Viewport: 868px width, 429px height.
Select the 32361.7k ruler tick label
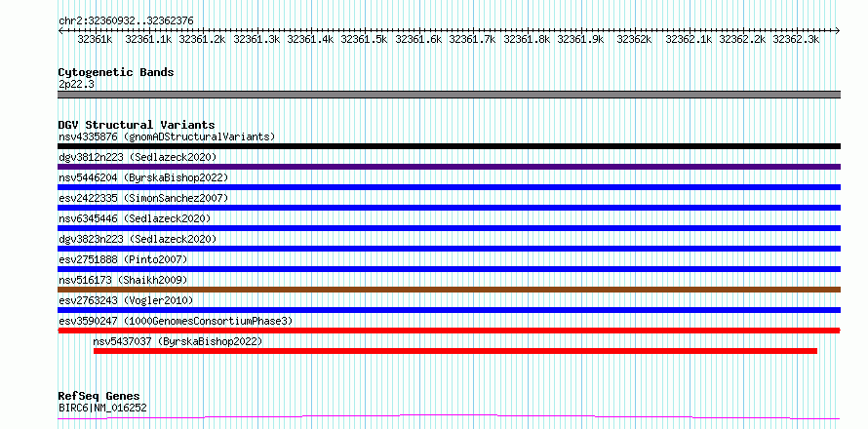tap(472, 40)
